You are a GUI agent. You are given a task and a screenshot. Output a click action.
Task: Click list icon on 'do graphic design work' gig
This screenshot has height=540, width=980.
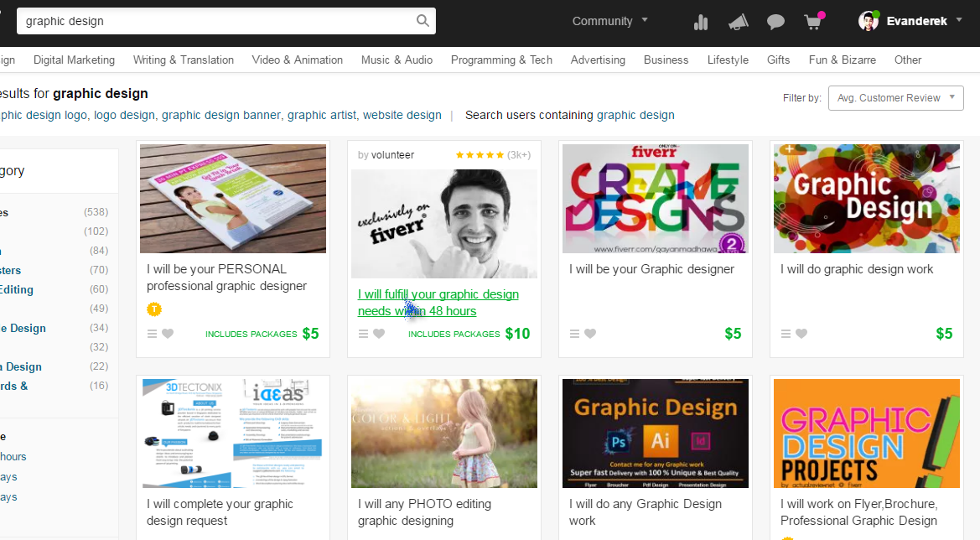[786, 334]
